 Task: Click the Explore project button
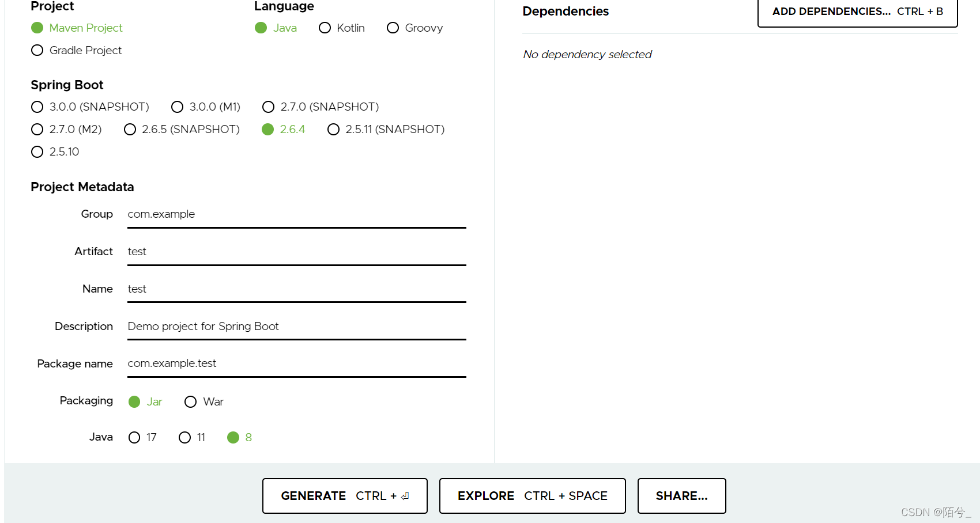(x=533, y=496)
